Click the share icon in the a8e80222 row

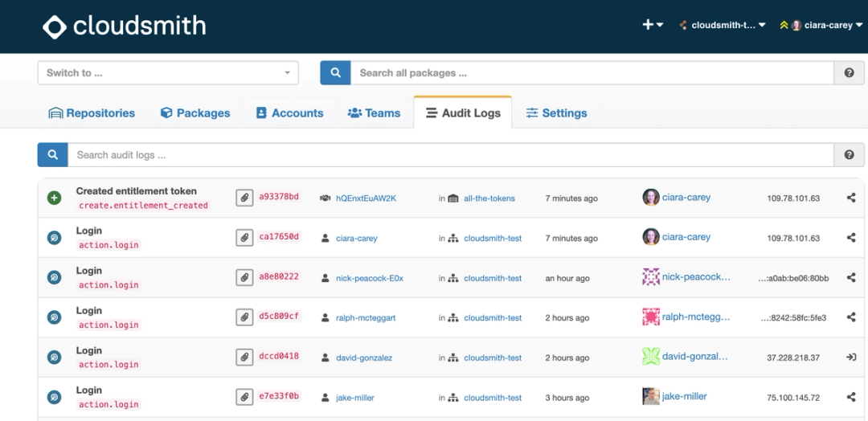click(851, 277)
